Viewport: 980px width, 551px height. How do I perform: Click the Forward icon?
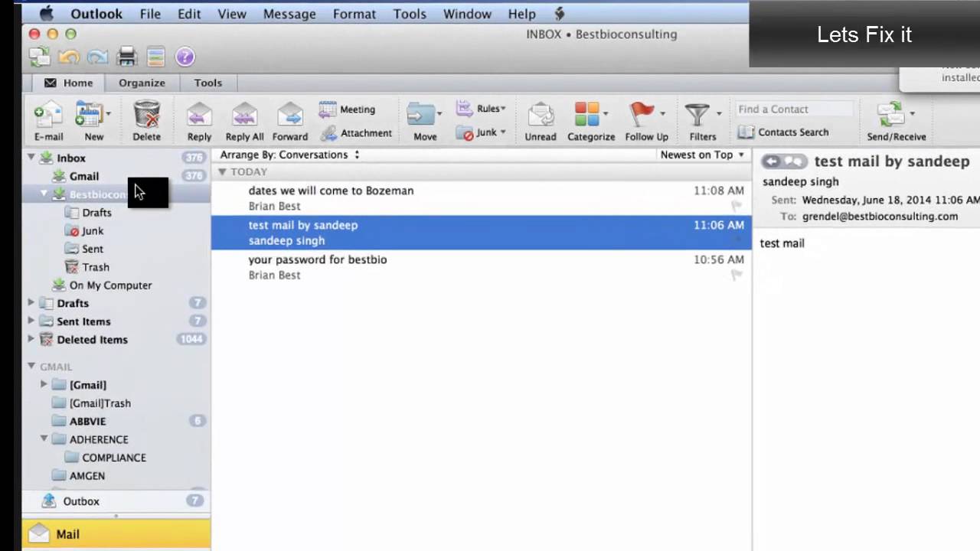(x=290, y=115)
